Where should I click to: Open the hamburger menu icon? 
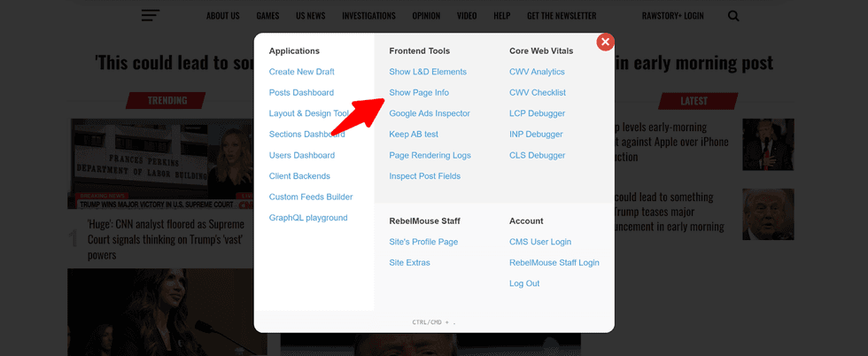pyautogui.click(x=150, y=16)
